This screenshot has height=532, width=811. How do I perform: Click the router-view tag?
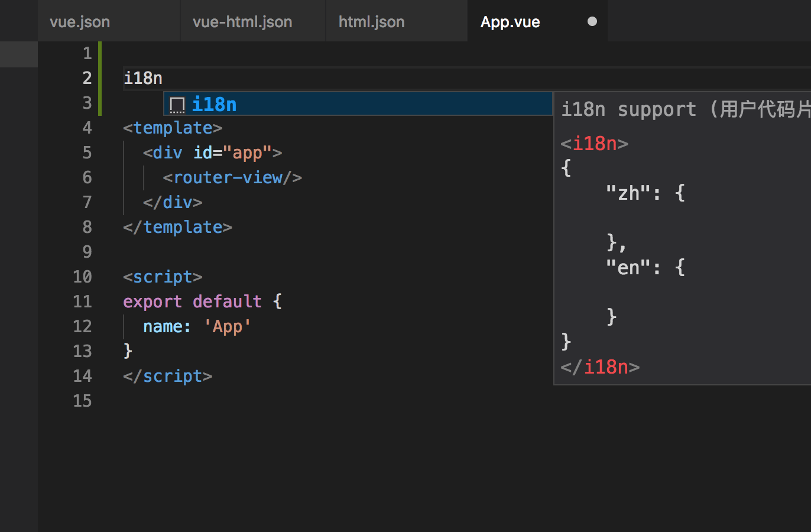pyautogui.click(x=232, y=177)
